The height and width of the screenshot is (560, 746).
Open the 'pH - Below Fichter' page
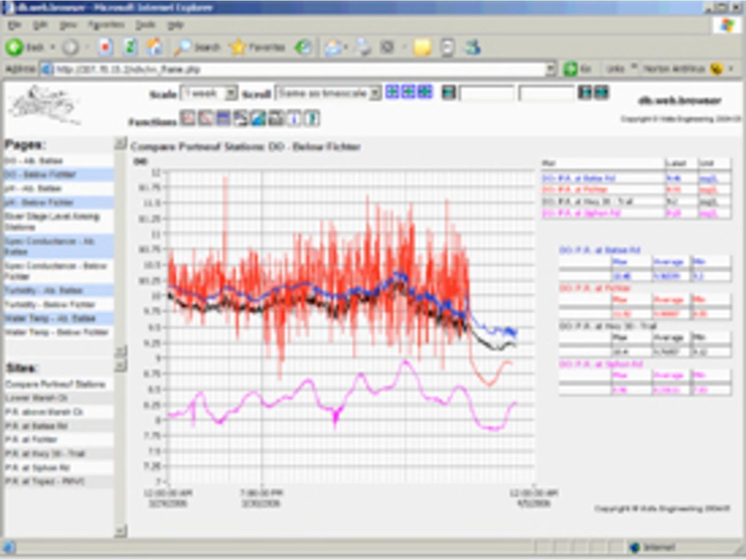point(39,202)
